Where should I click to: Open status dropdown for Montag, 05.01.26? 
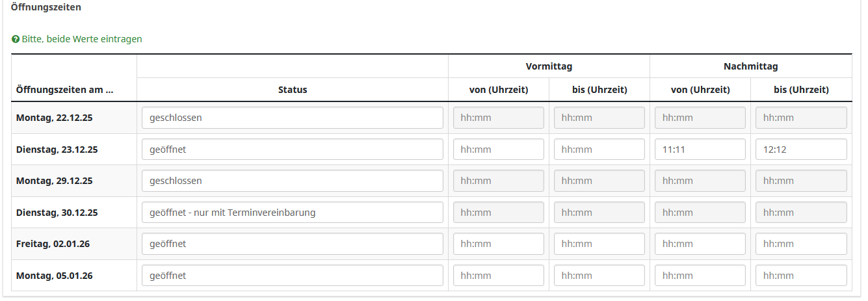pos(292,276)
